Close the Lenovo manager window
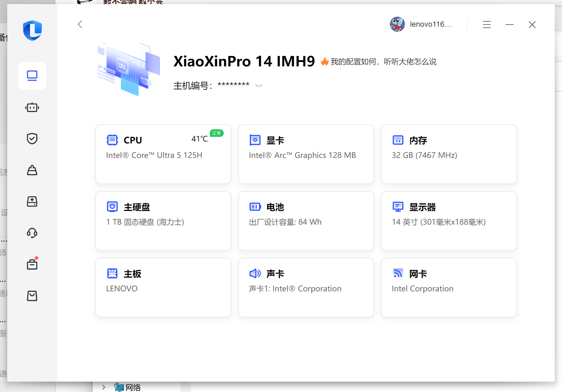Viewport: 562px width, 392px height. click(532, 25)
